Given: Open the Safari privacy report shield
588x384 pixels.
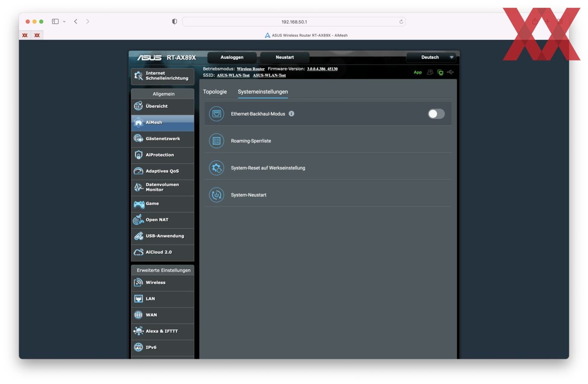Looking at the screenshot, I should (x=175, y=22).
